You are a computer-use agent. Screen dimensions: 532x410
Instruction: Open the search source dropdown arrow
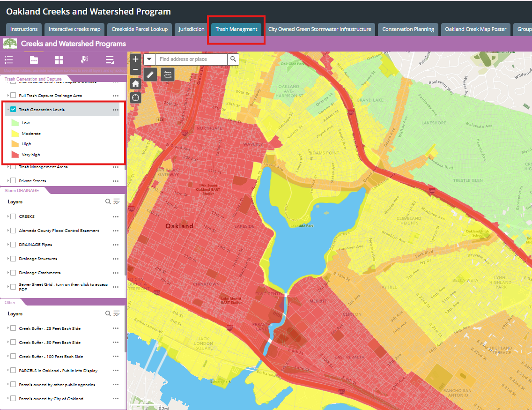coord(149,60)
